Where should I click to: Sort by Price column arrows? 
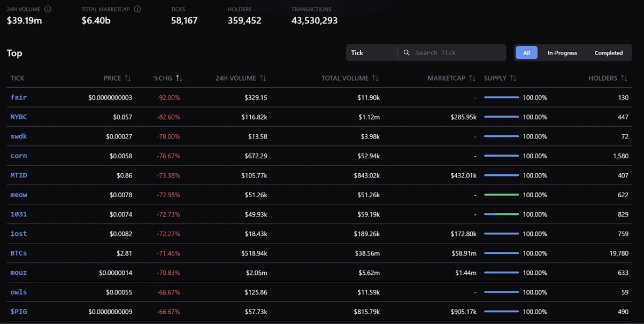[127, 78]
